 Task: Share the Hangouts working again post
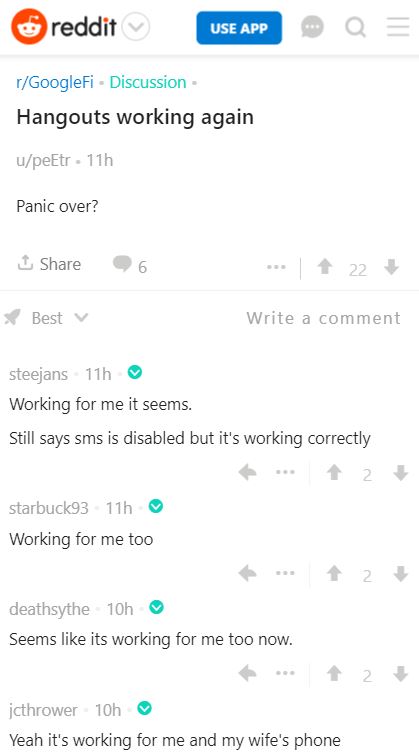49,264
